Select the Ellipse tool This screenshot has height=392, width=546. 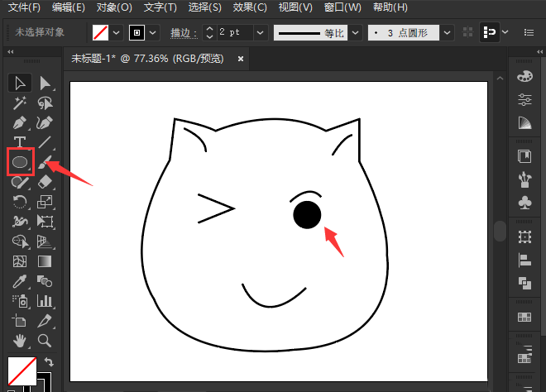coord(20,162)
